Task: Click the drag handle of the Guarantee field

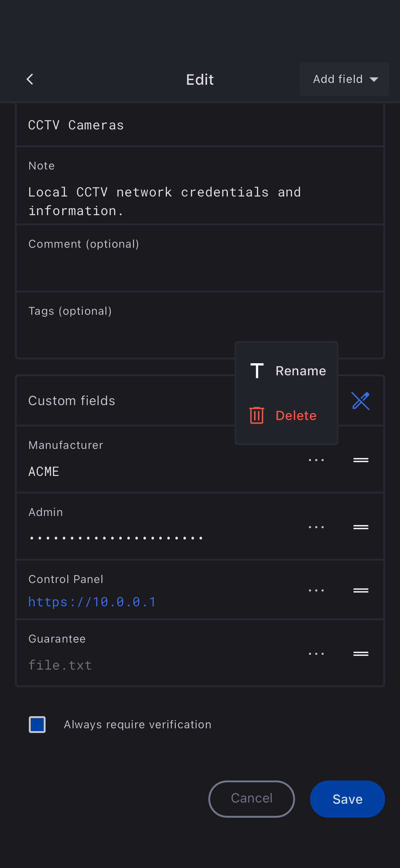Action: [x=360, y=654]
